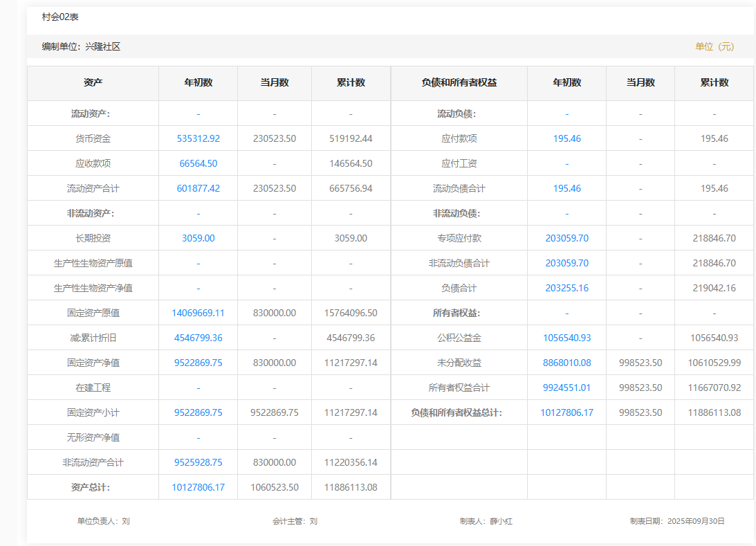
Task: Open 应付款项 年初数 blue link
Action: tap(566, 138)
